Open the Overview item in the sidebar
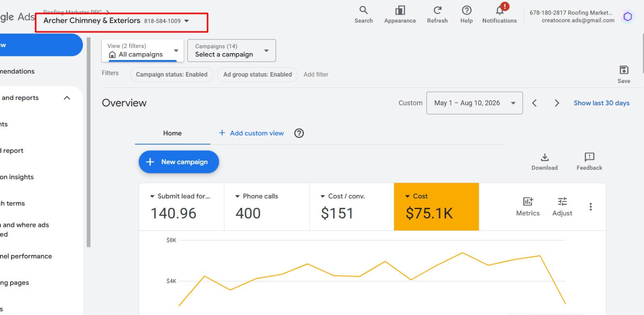This screenshot has height=315, width=644. (x=41, y=45)
